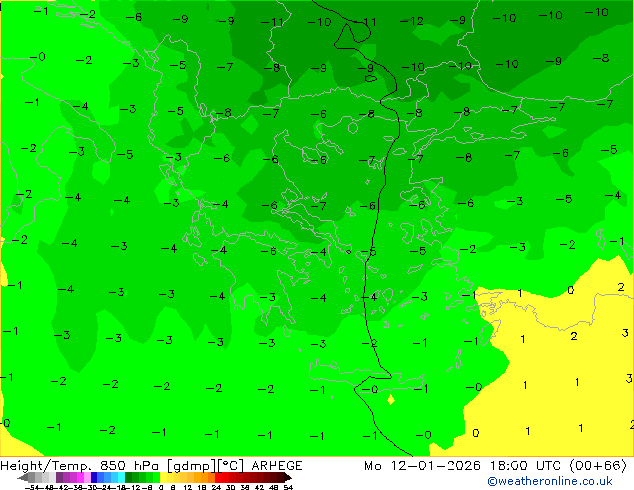Click the "18:00 UTC" time label

click(x=525, y=466)
